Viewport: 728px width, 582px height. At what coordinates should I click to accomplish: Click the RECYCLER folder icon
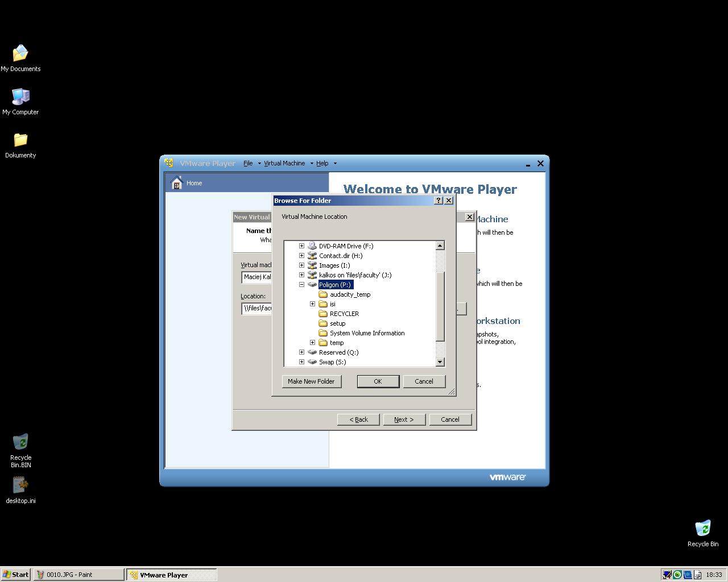(323, 314)
